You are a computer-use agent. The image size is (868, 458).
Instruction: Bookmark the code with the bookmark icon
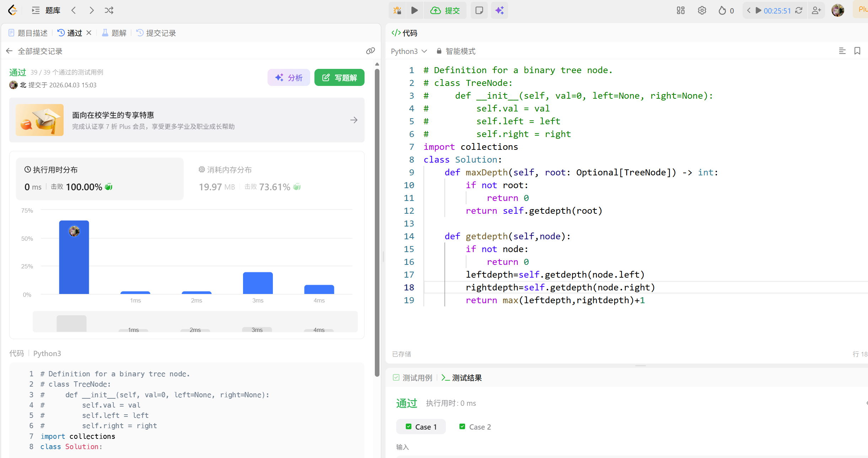(857, 51)
